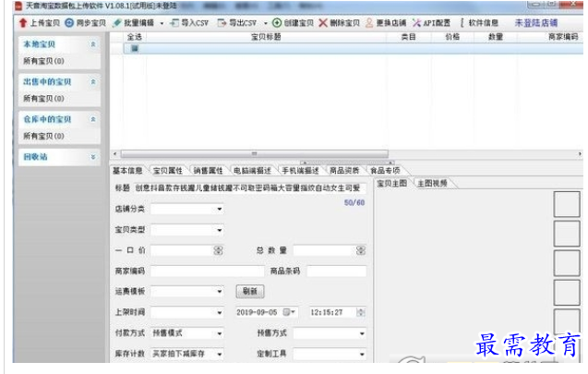
Task: Click the 同步宝贝 sync toolbar button
Action: tap(86, 23)
